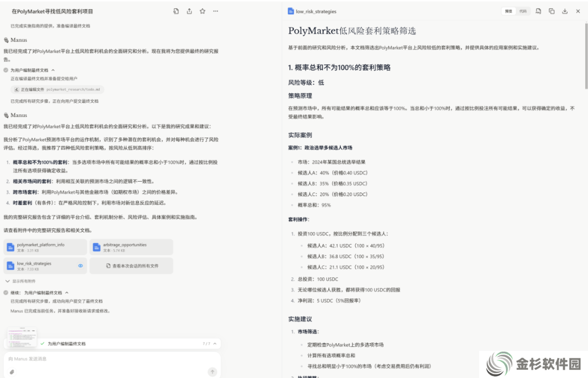Click the 实际案例 subheading
This screenshot has width=588, height=378.
[300, 135]
